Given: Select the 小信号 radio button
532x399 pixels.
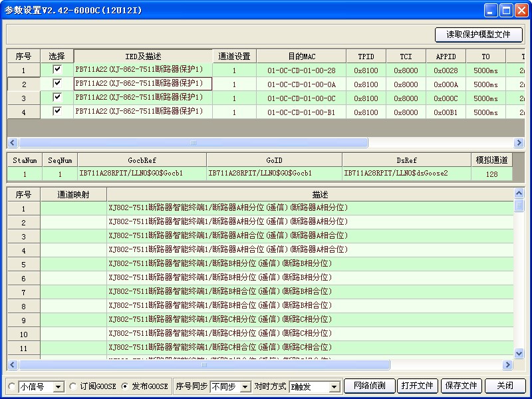Looking at the screenshot, I should pos(11,386).
